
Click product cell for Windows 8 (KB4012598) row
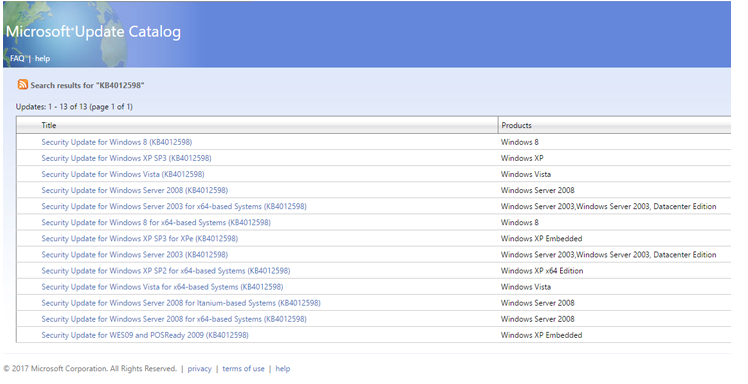[519, 142]
